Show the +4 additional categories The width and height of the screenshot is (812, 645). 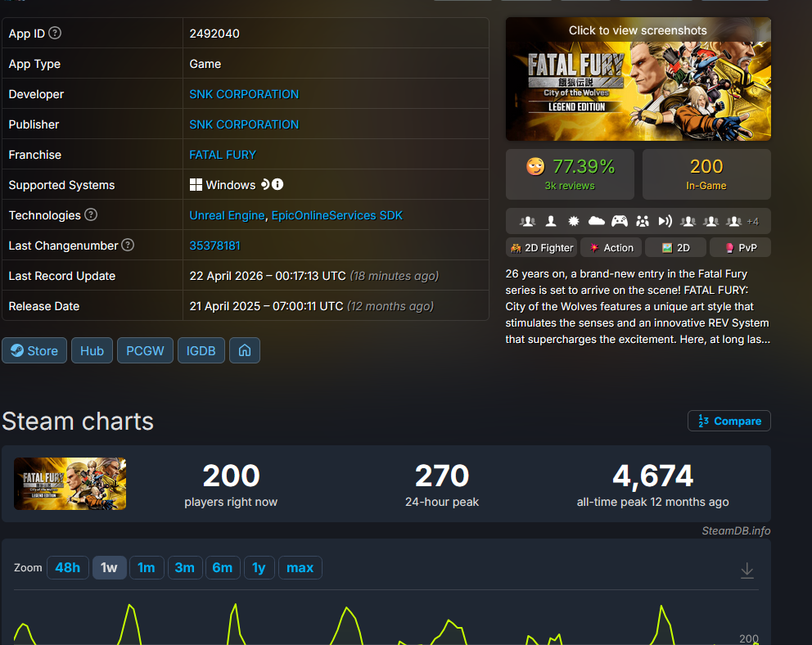(752, 222)
